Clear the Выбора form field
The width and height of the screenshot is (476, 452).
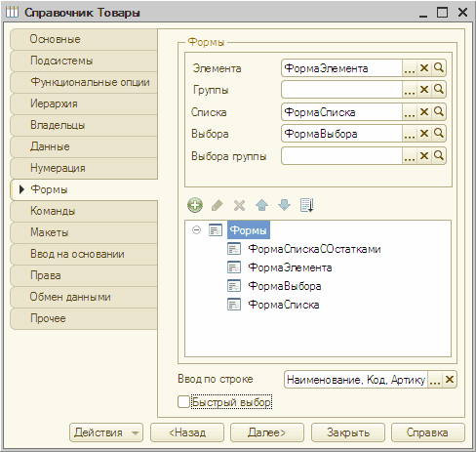pos(424,134)
